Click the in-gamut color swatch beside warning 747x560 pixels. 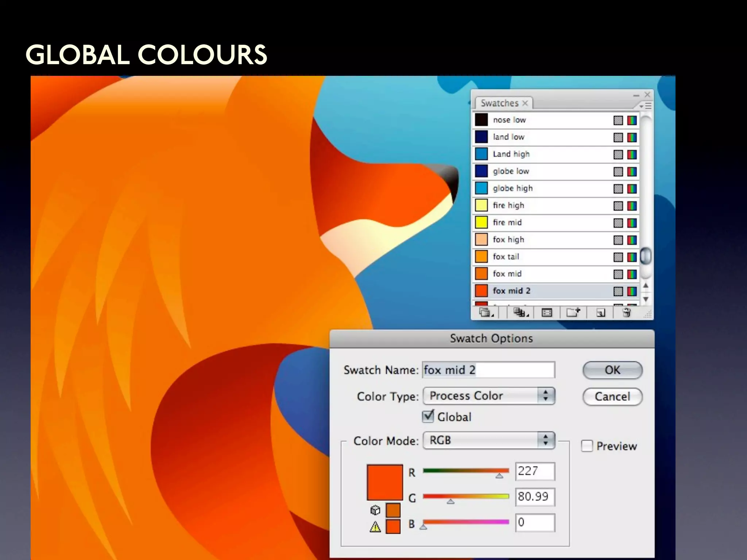pyautogui.click(x=393, y=527)
